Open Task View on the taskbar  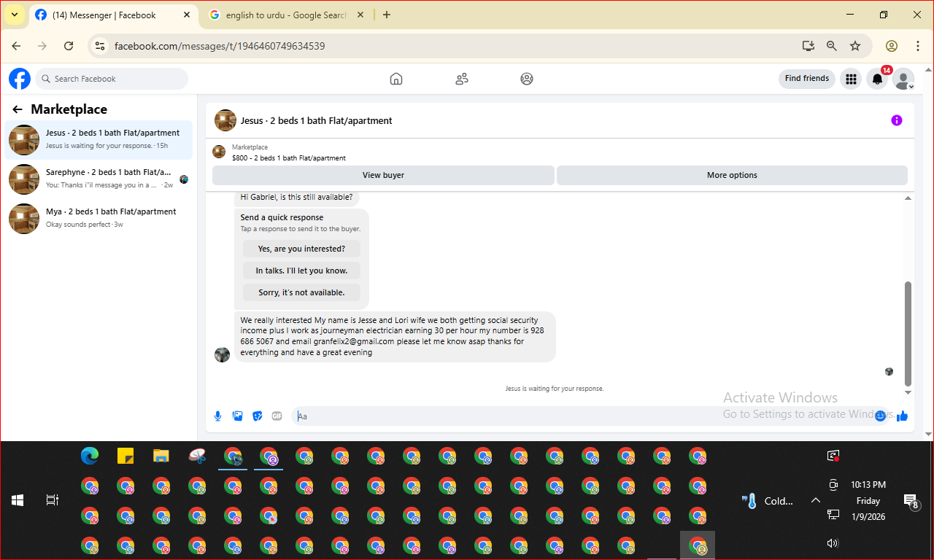point(52,500)
